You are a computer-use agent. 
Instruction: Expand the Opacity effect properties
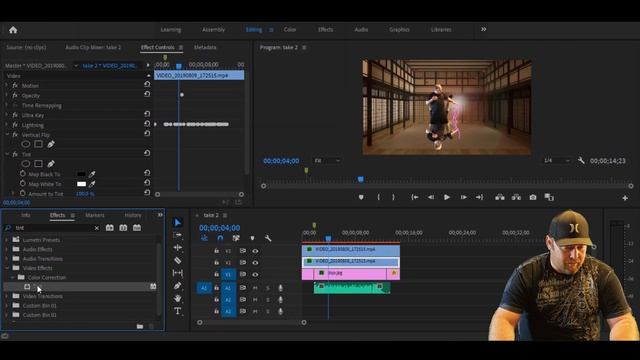pos(7,95)
